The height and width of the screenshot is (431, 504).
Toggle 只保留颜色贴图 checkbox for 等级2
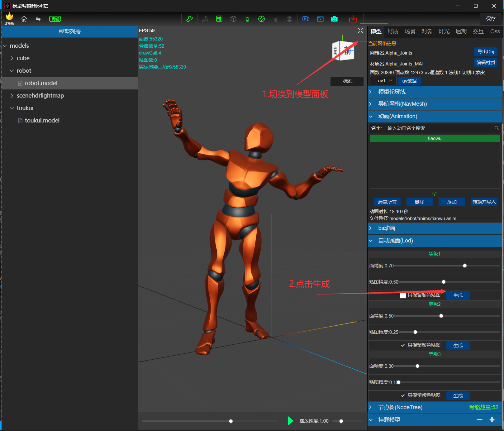coord(403,345)
